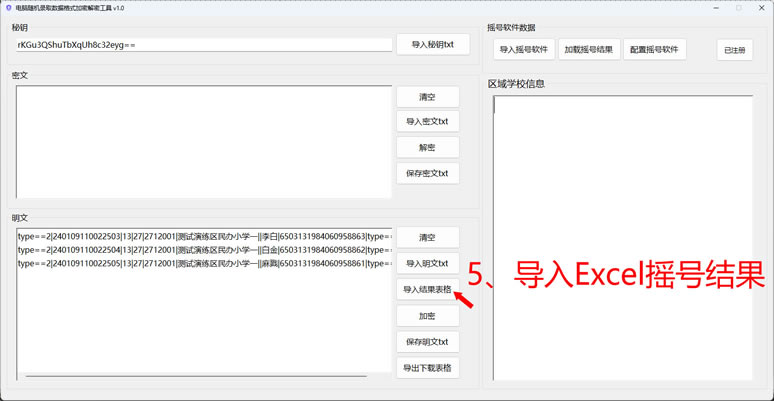Clear the 明文 box with 清空
The width and height of the screenshot is (774, 401).
point(427,238)
